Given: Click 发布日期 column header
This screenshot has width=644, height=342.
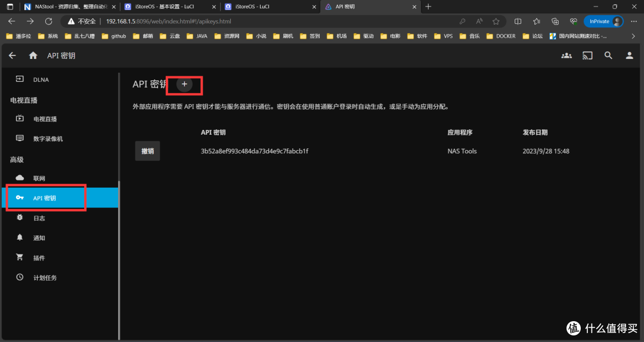Looking at the screenshot, I should coord(535,132).
